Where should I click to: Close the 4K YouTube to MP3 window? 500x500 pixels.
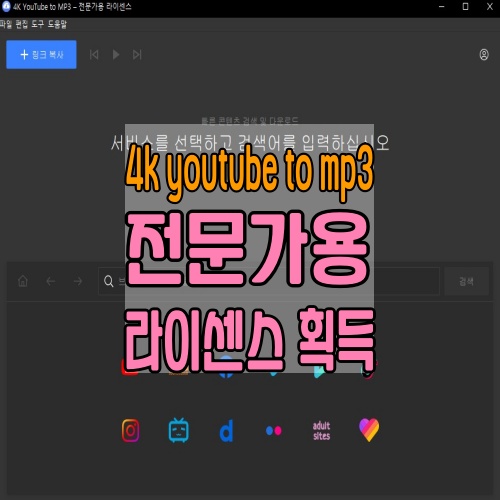[490, 7]
